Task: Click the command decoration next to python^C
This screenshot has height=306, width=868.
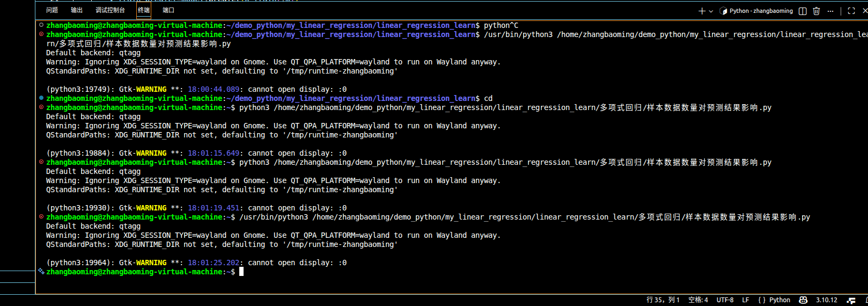Action: (x=41, y=25)
